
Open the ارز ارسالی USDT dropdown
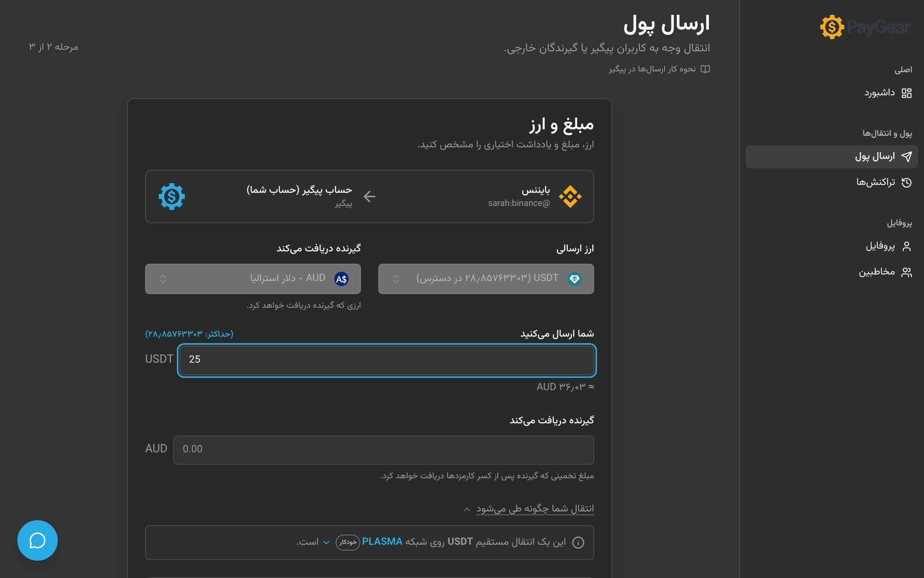pos(486,279)
